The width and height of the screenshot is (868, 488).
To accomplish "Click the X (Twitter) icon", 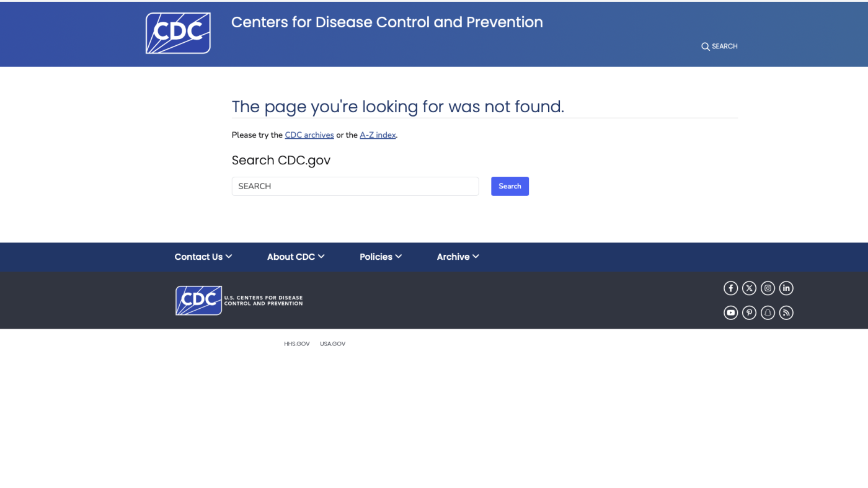I will 749,288.
